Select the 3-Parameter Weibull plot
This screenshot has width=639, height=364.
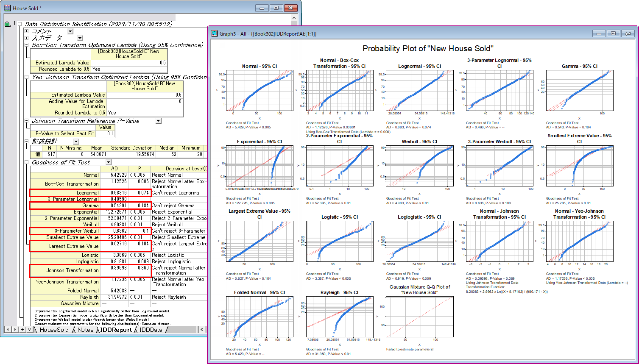point(500,166)
